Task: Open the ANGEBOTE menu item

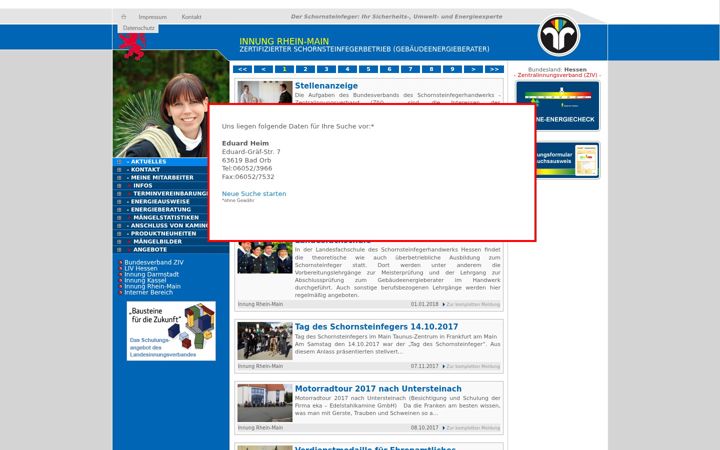Action: pyautogui.click(x=150, y=250)
